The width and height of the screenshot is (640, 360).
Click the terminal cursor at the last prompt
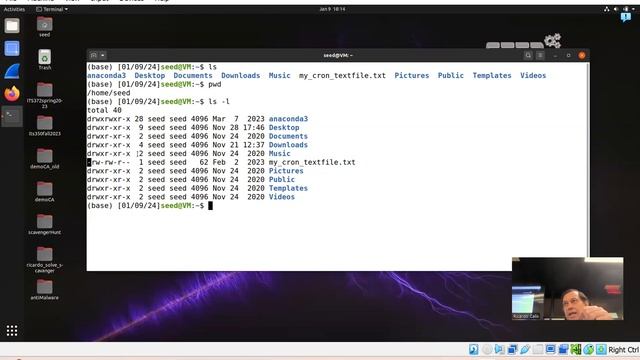coord(211,206)
